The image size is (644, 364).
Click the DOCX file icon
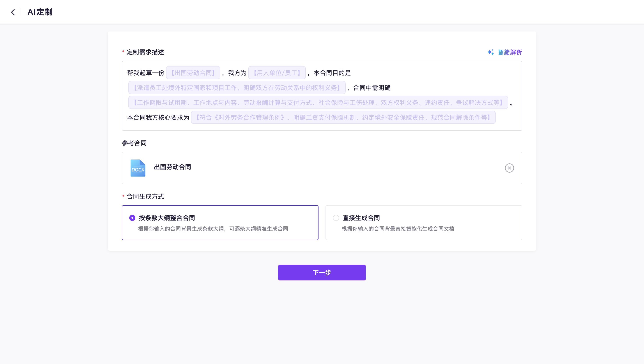tap(138, 168)
